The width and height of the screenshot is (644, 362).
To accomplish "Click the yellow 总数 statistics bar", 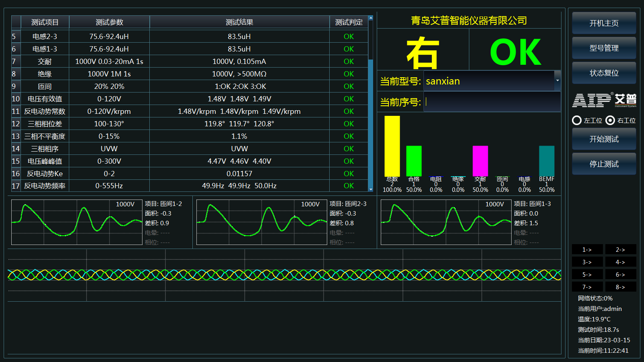I will [392, 146].
